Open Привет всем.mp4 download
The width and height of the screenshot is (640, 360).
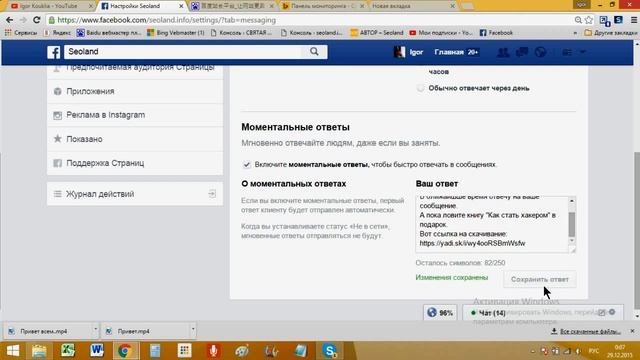click(48, 331)
